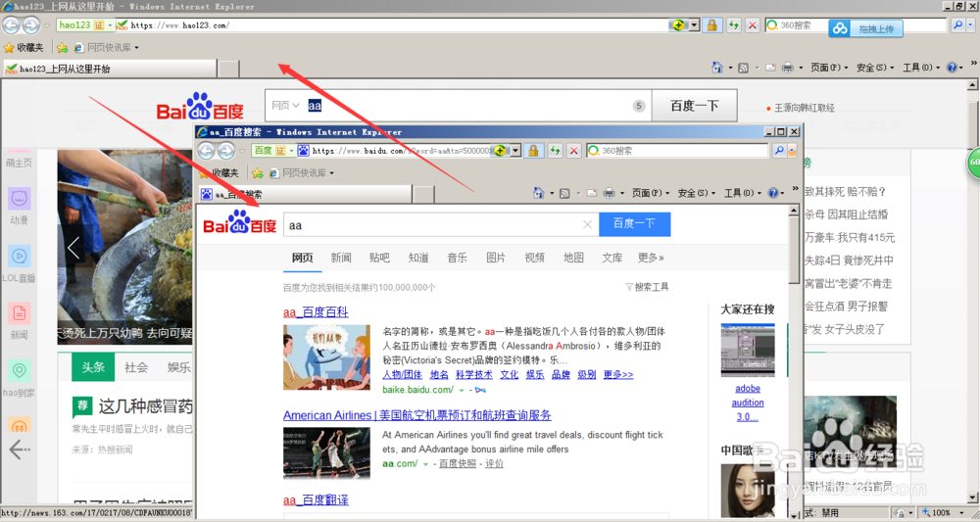This screenshot has width=980, height=522.
Task: Stop loading in aa_百度搜索 window
Action: click(x=573, y=151)
